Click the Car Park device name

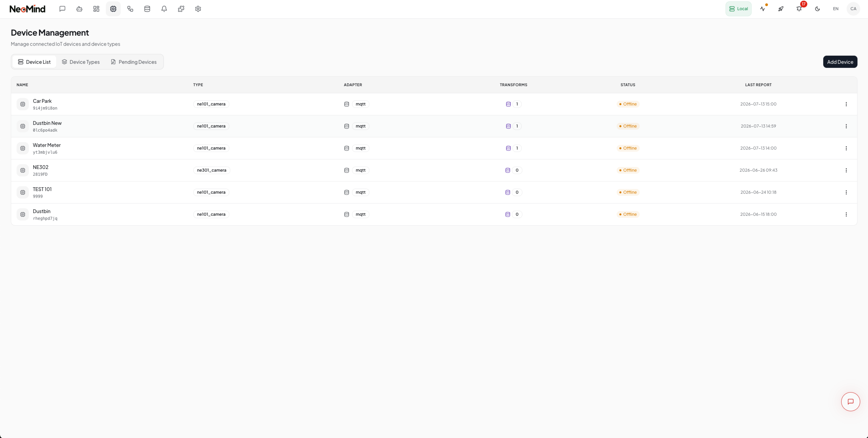pos(42,101)
